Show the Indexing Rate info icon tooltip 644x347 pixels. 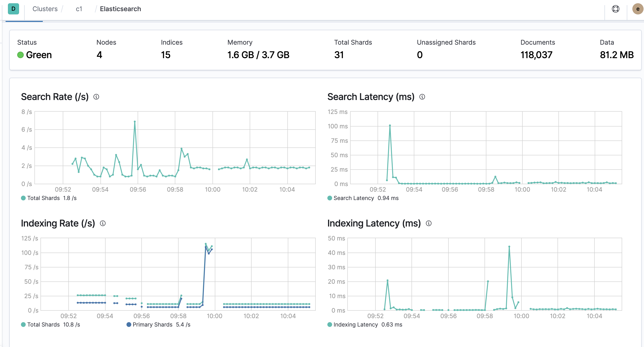(103, 223)
